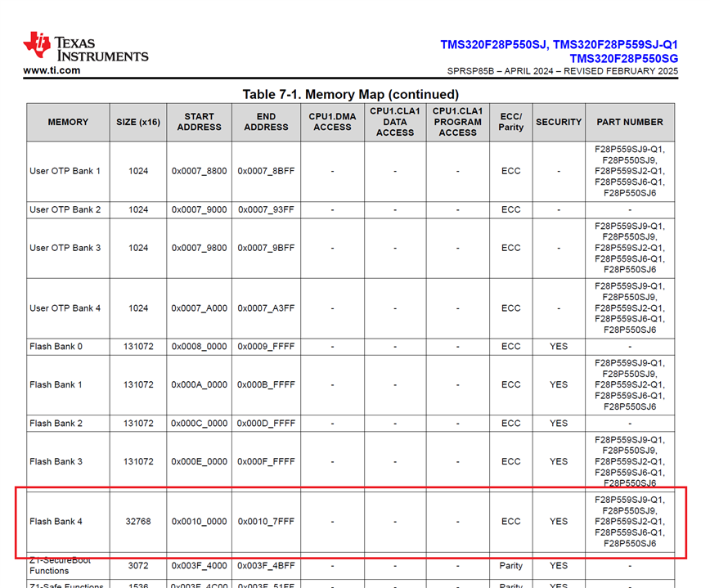Click the size value 3072
The width and height of the screenshot is (710, 588).
click(x=138, y=566)
